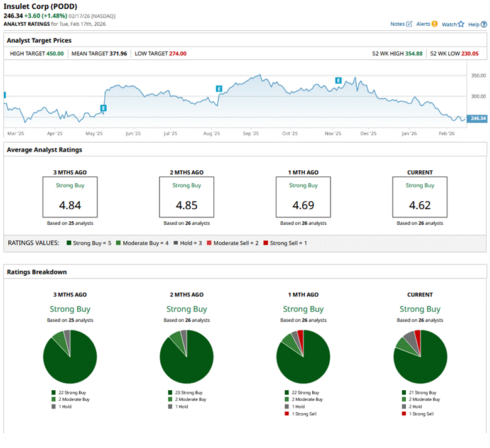The image size is (490, 448).
Task: Click the orange Alerts bell icon
Action: tap(434, 24)
